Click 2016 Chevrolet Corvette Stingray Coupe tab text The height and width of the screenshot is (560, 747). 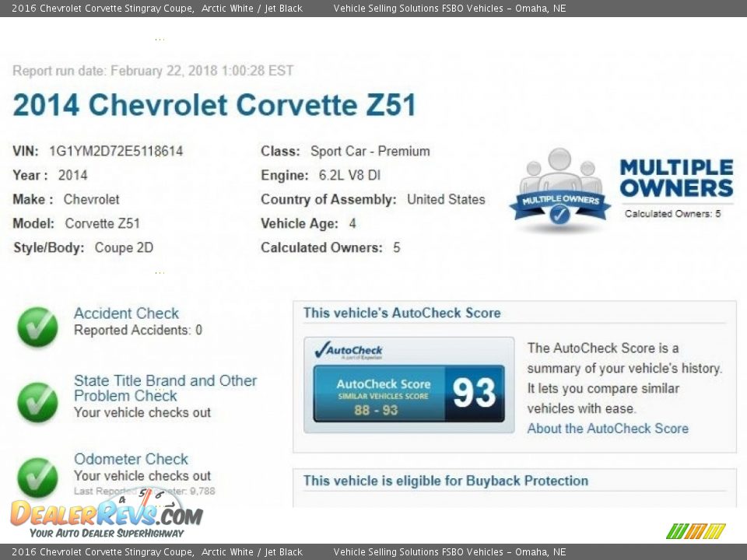(x=97, y=8)
